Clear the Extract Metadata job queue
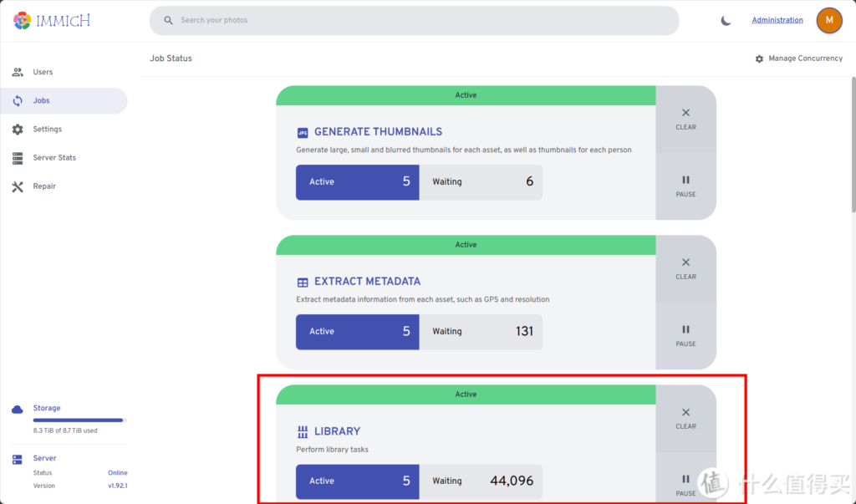This screenshot has width=856, height=504. (x=685, y=268)
